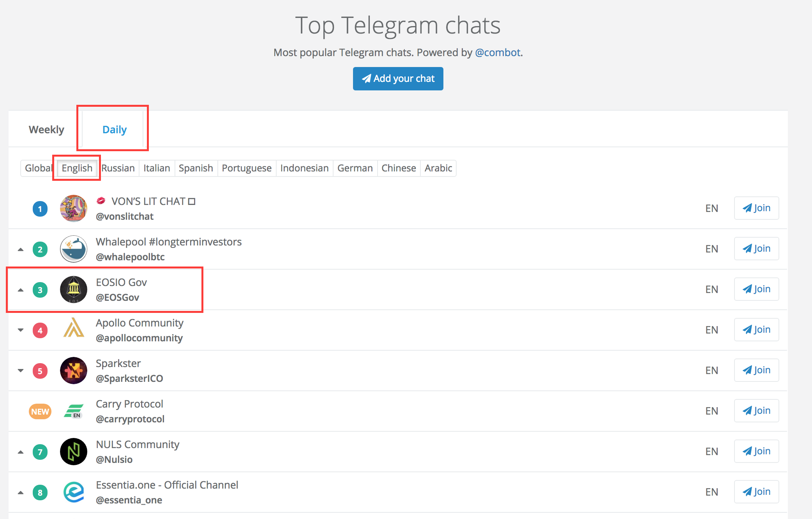
Task: Click the NULS Community logo icon
Action: pos(74,452)
